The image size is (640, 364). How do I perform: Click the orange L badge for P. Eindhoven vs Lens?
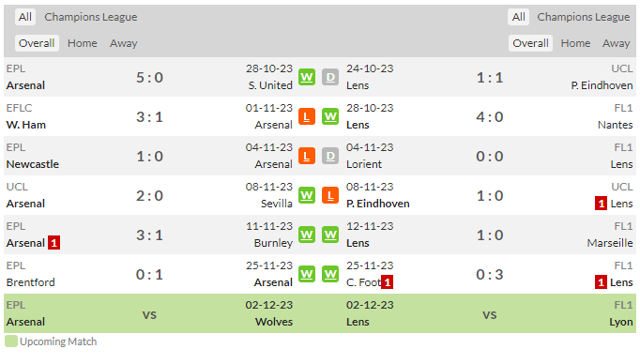[x=330, y=195]
